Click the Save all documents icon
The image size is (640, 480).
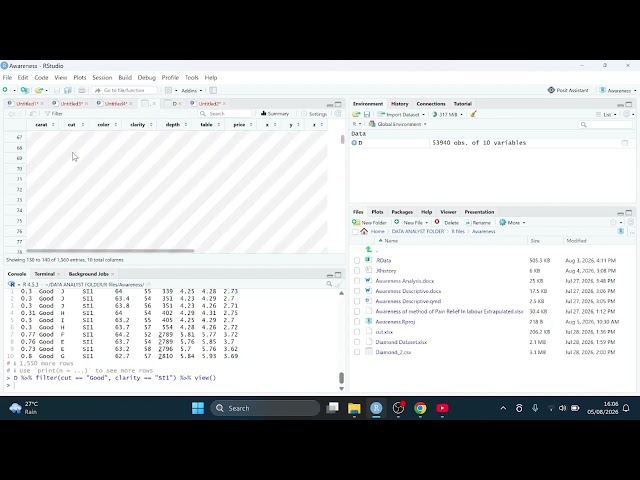click(x=68, y=90)
